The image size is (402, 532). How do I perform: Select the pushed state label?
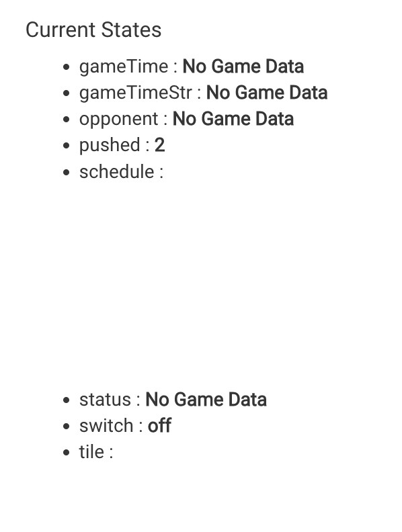click(110, 146)
